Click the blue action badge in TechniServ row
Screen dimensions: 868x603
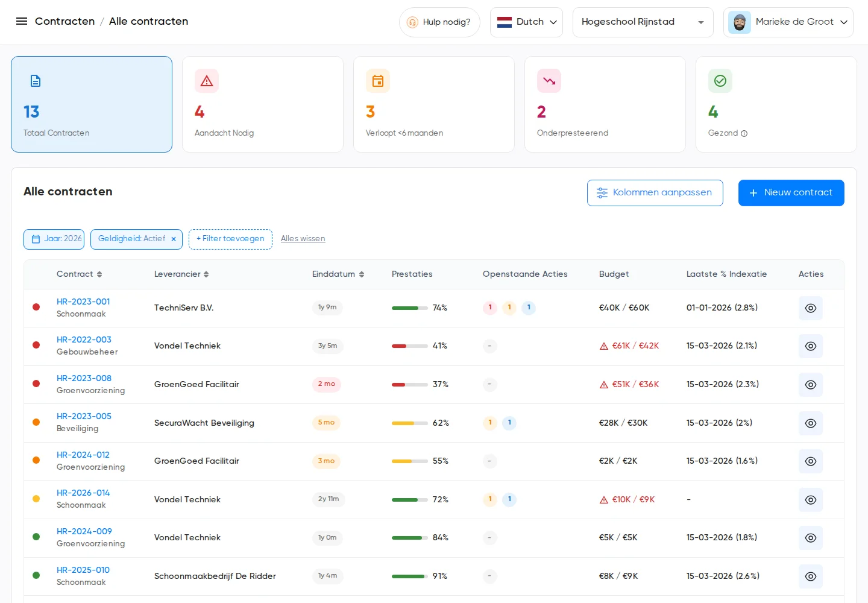coord(529,308)
